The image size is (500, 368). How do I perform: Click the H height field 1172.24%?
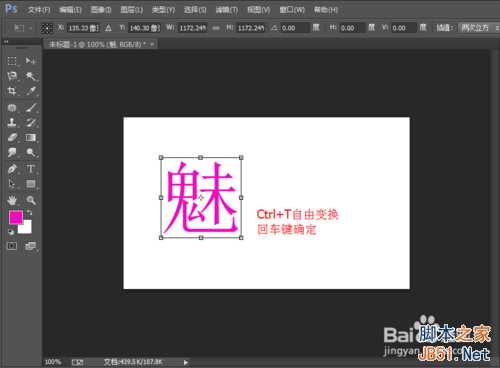(251, 28)
